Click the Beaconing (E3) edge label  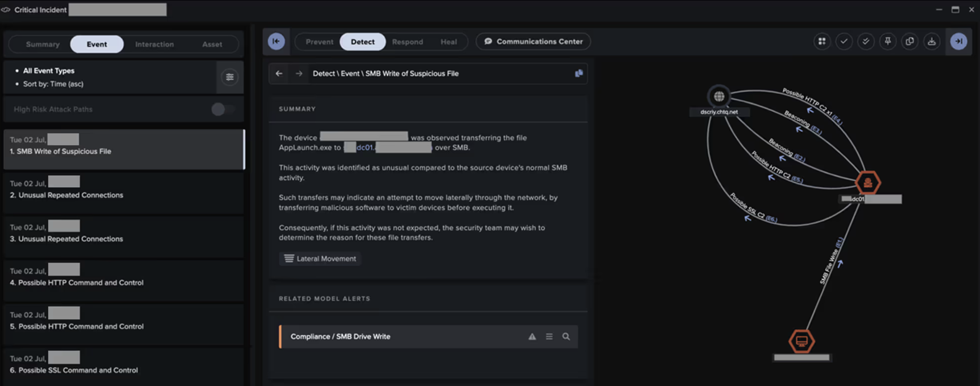point(803,122)
